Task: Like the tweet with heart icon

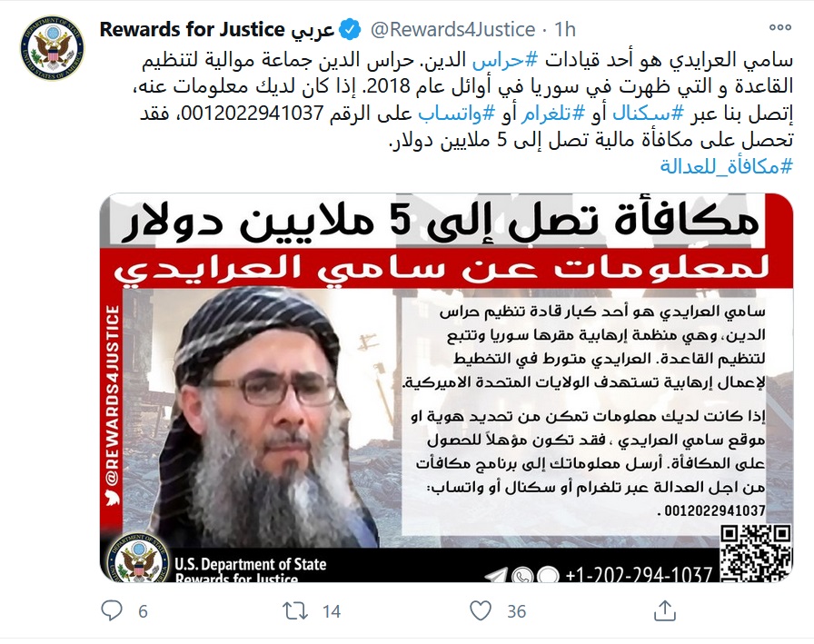Action: coord(481,610)
